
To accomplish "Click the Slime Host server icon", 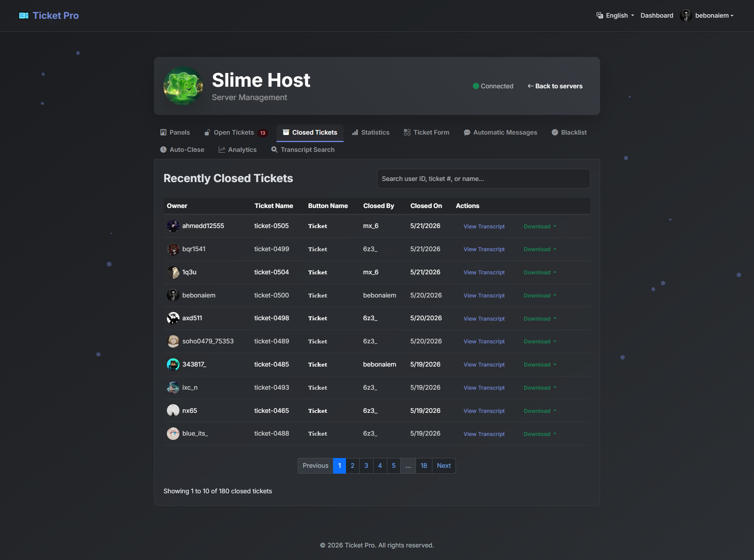I will pos(183,86).
